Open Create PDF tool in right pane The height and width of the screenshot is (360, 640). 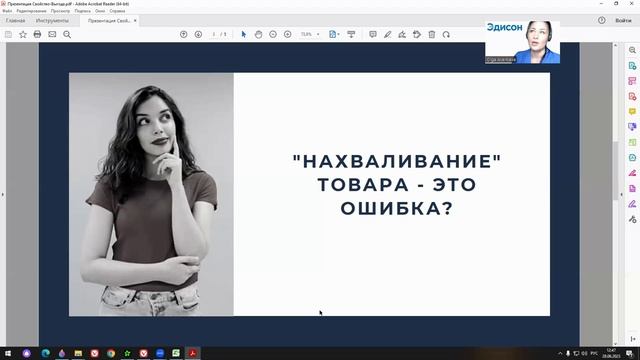click(632, 96)
